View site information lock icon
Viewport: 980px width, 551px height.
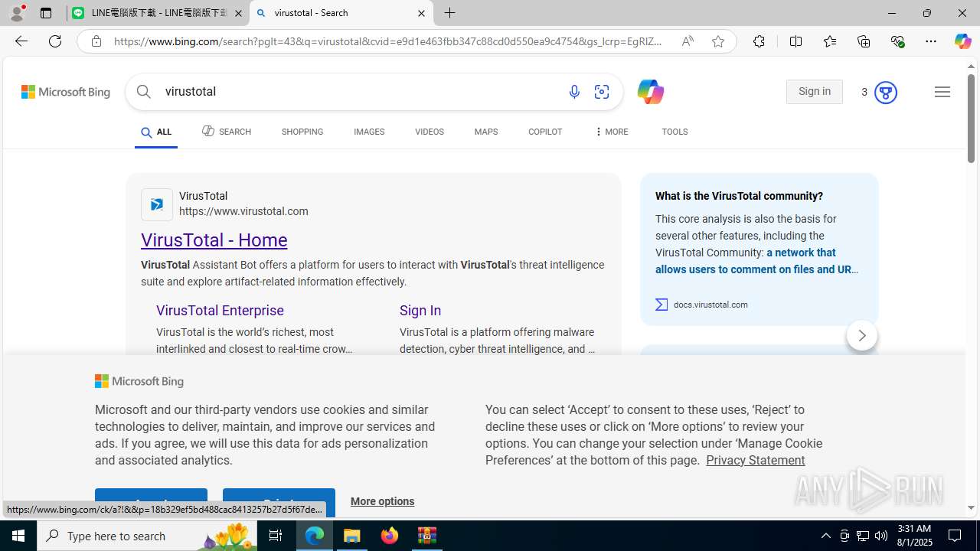click(x=96, y=41)
